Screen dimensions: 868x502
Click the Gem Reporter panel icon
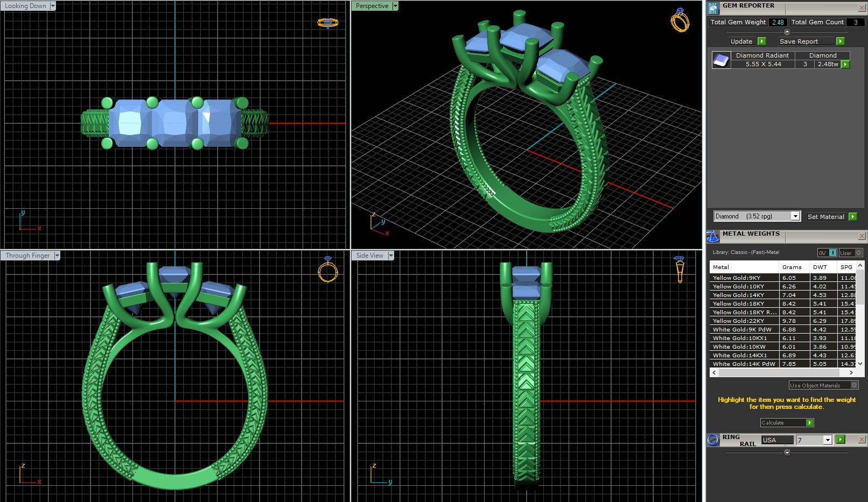(x=713, y=8)
